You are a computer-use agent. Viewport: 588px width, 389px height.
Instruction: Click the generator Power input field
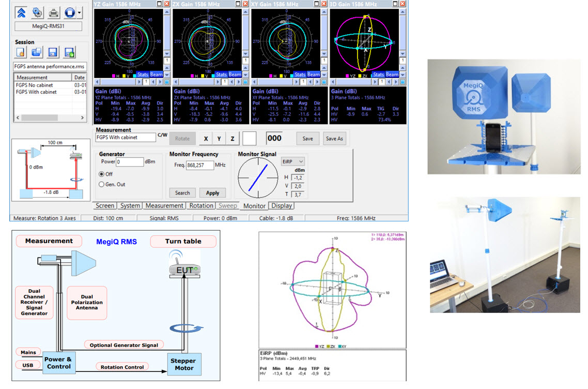(130, 162)
